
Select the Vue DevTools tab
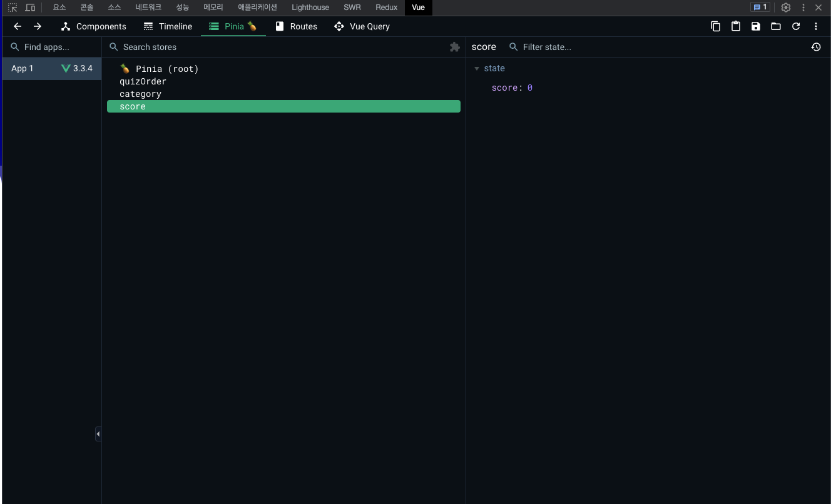pyautogui.click(x=418, y=8)
